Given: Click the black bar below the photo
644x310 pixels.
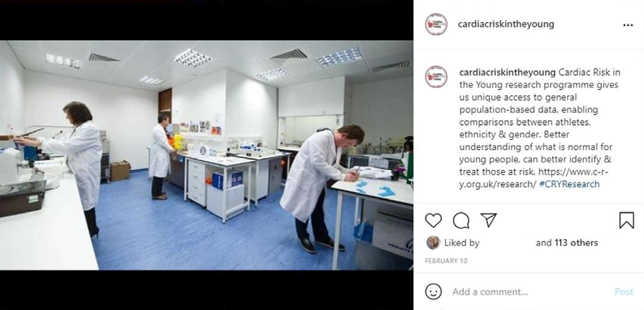Looking at the screenshot, I should pos(207,290).
